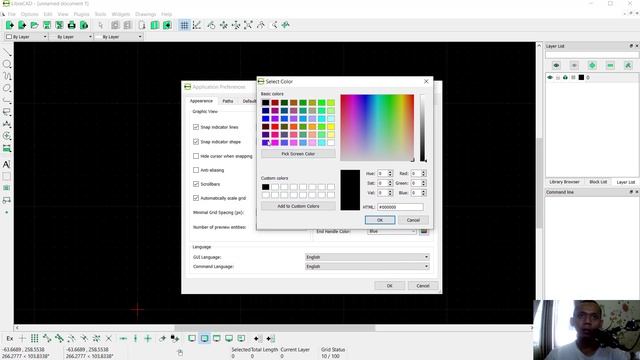Open the Plugins menu

pyautogui.click(x=81, y=14)
